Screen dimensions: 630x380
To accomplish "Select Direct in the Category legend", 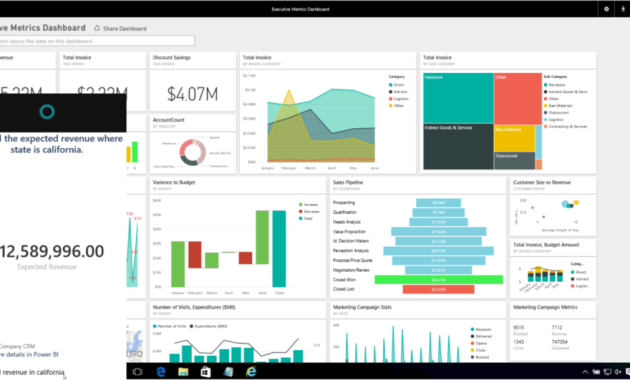I will click(x=397, y=85).
